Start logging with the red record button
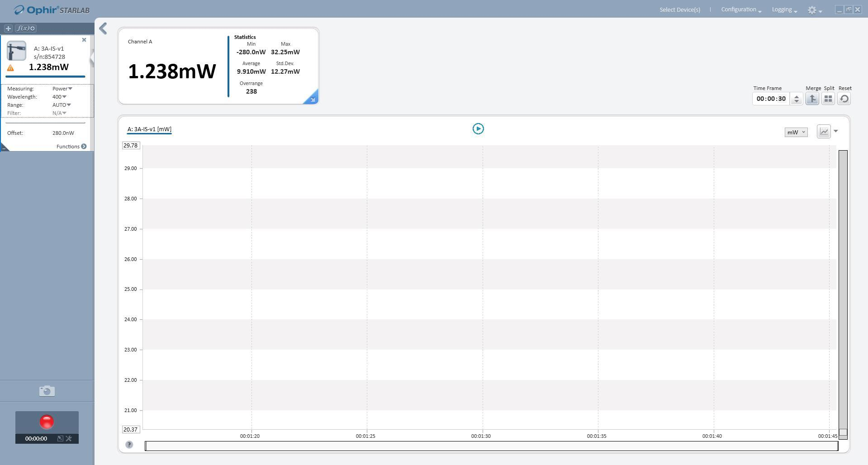The image size is (868, 465). click(47, 422)
